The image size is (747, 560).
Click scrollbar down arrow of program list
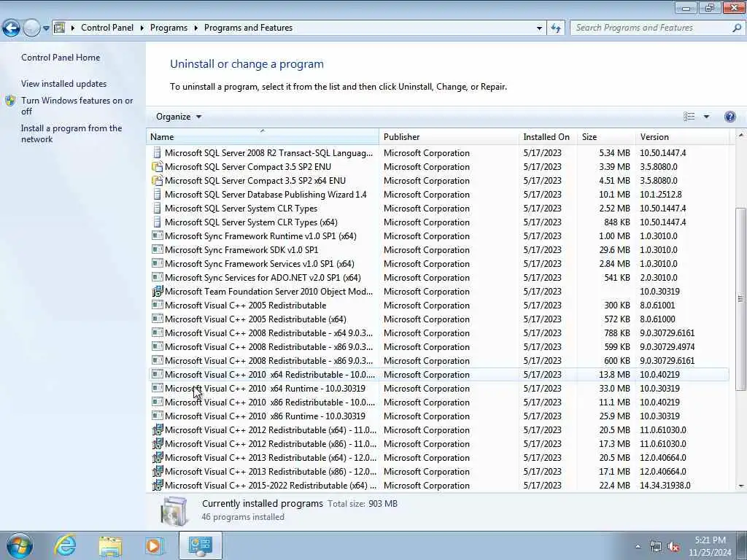click(x=741, y=486)
